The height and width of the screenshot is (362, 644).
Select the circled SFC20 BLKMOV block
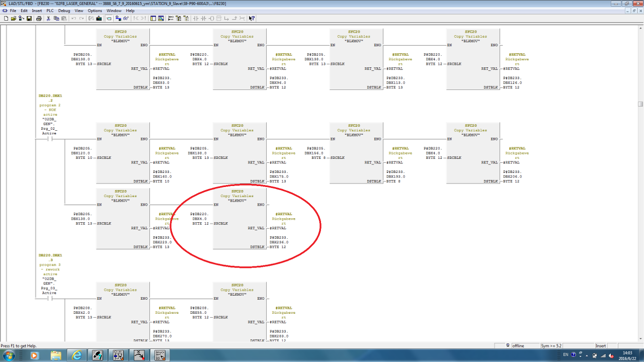tap(239, 219)
